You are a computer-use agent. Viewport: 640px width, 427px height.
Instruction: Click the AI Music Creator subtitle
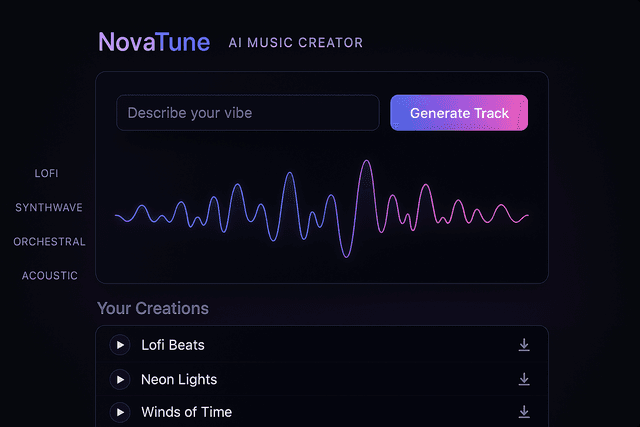click(x=295, y=43)
